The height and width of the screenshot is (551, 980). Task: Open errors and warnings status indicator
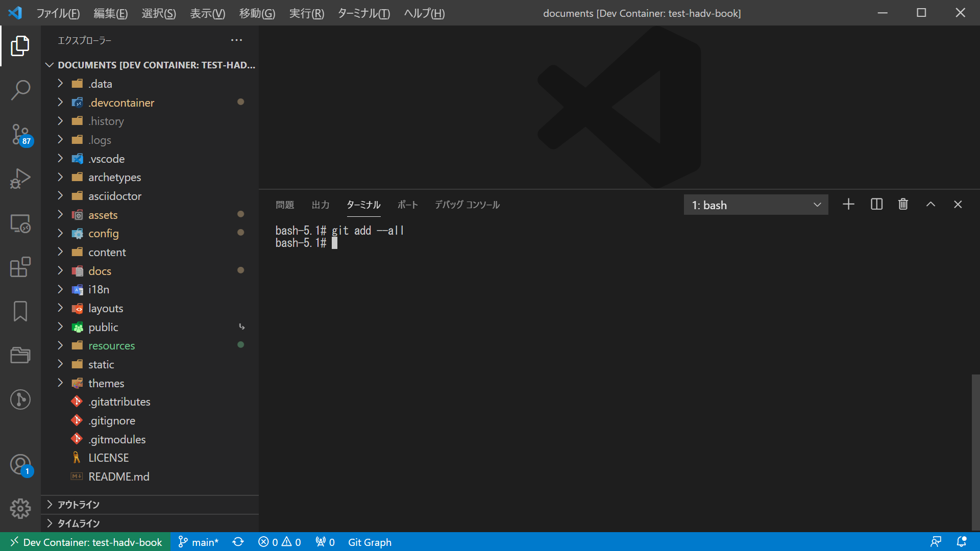point(279,542)
